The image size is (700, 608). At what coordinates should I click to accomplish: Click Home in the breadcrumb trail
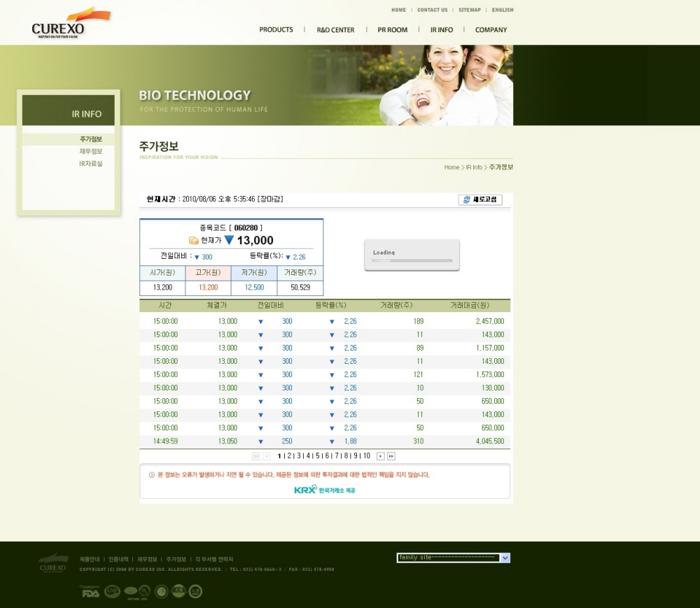(x=451, y=167)
